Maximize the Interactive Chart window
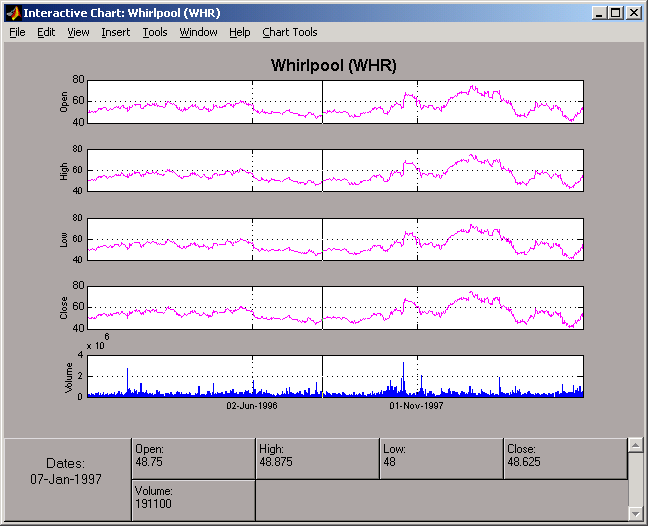The image size is (648, 526). point(616,13)
